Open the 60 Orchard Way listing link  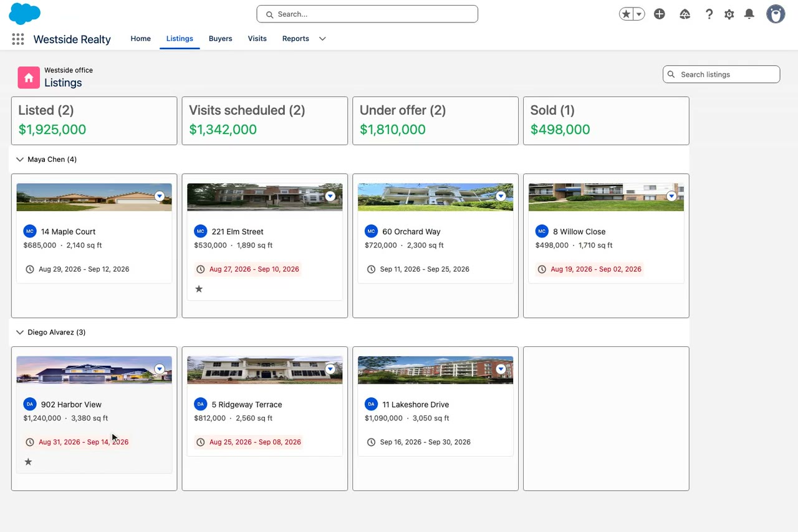point(411,232)
